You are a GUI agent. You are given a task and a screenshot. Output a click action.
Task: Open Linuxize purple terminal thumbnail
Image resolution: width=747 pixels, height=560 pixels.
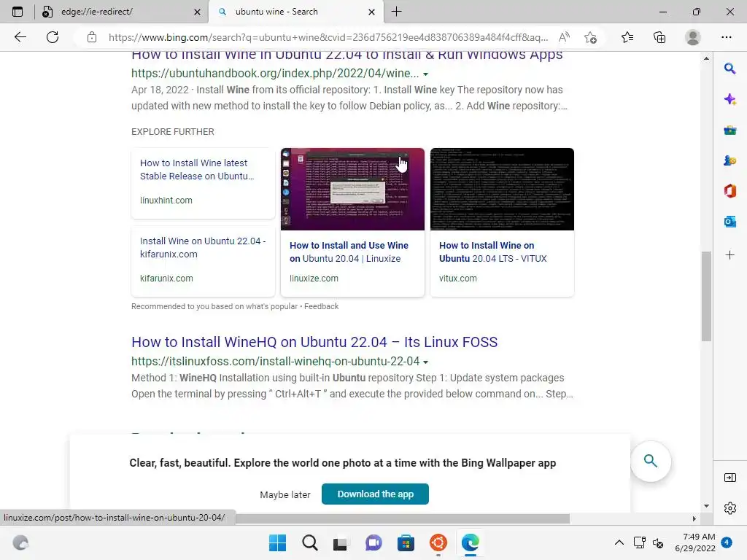coord(352,189)
